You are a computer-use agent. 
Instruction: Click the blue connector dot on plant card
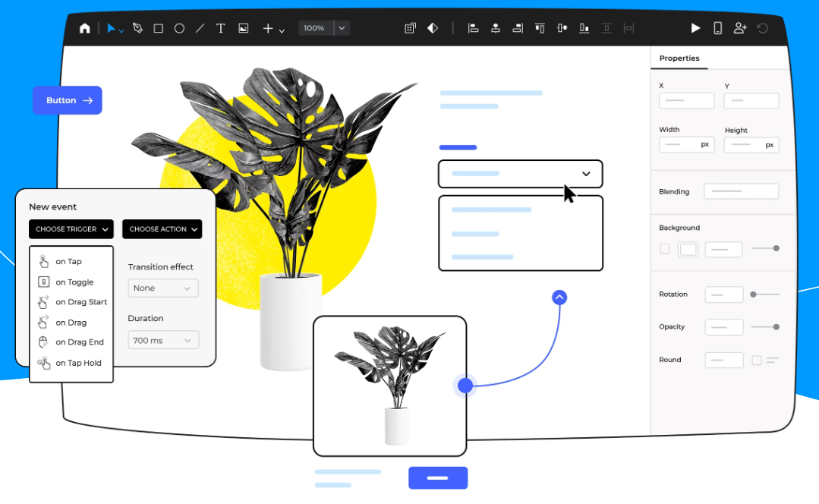465,386
